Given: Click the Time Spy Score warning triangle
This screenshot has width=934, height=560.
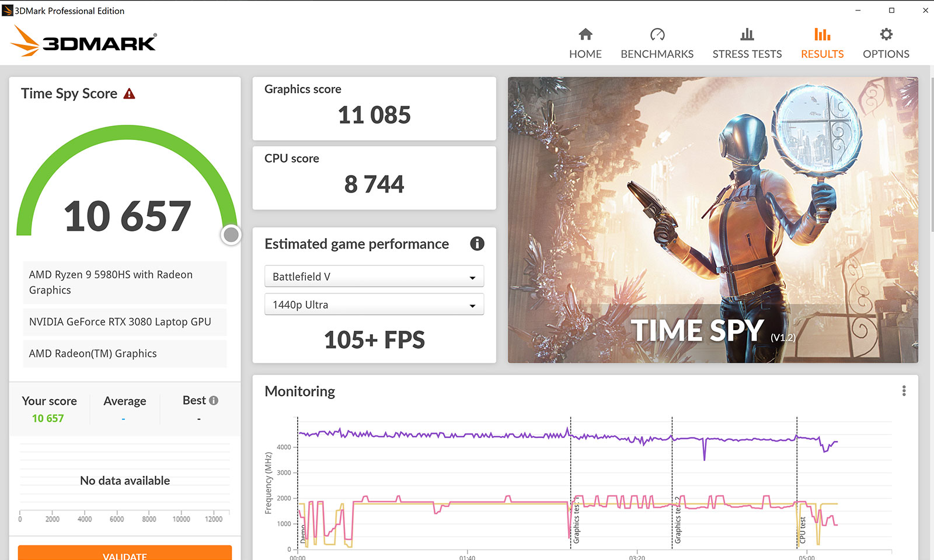Looking at the screenshot, I should [130, 93].
